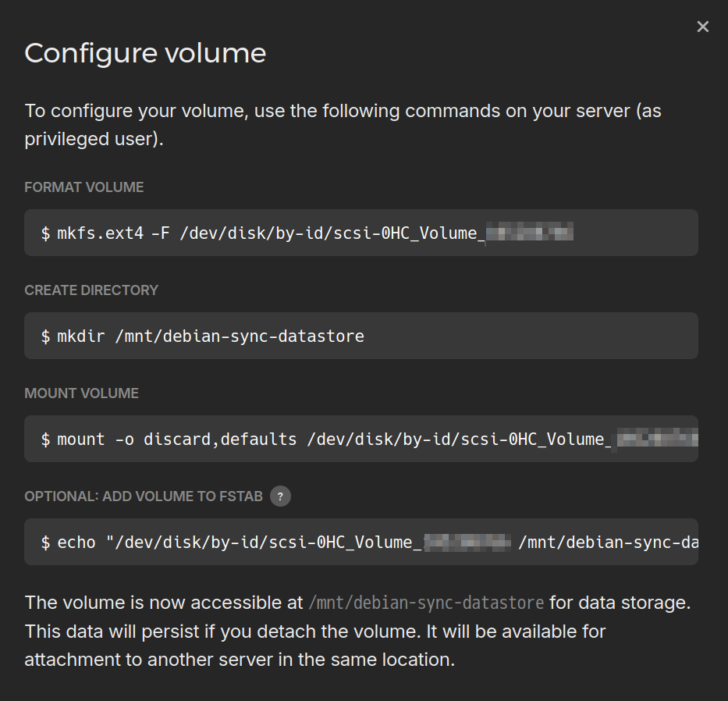
Task: Select the echo fstab command box
Action: click(360, 542)
